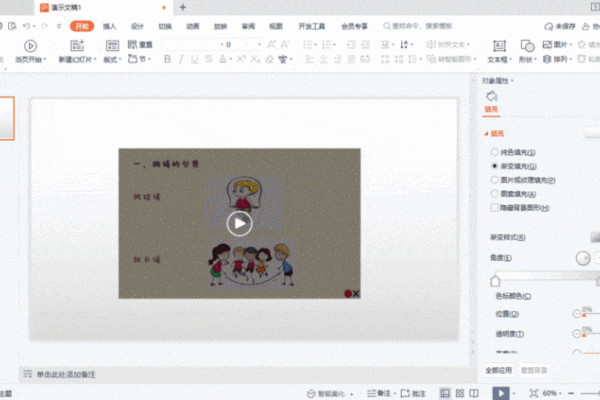This screenshot has width=600, height=400.
Task: Click the Undo arrow icon
Action: click(x=26, y=26)
